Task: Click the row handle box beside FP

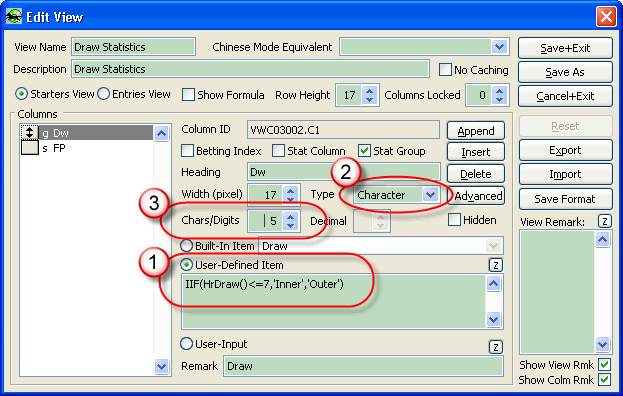Action: click(29, 148)
